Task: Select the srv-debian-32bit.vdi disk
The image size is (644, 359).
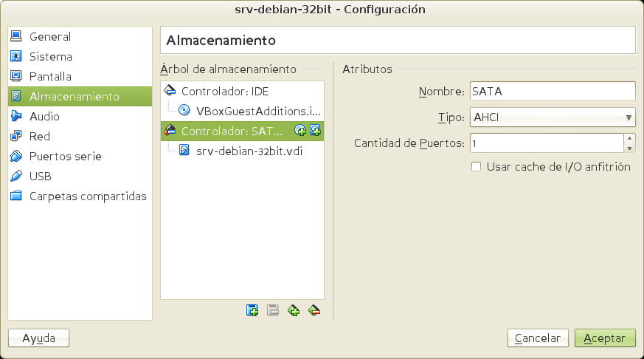Action: coord(249,151)
